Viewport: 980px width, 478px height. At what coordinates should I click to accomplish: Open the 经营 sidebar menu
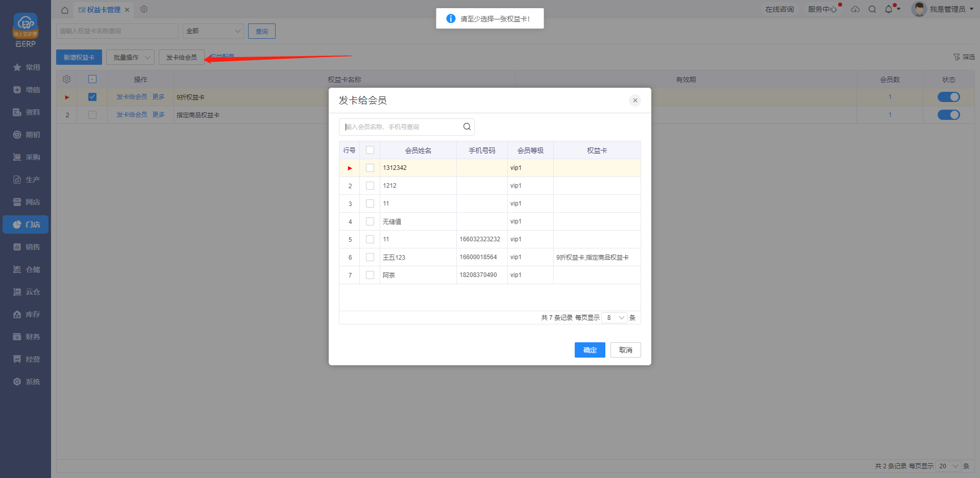coord(26,359)
